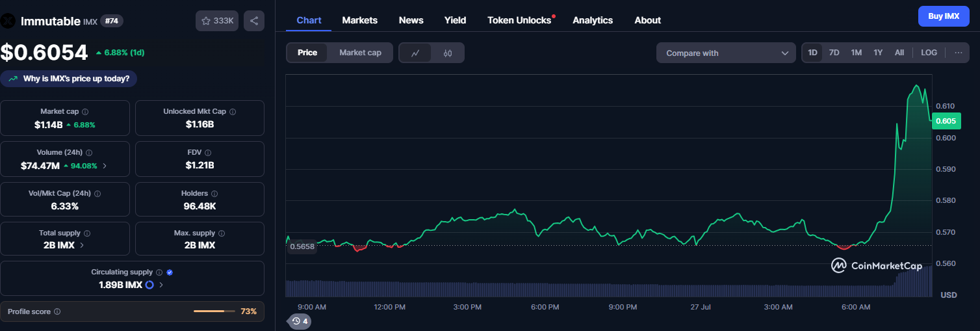
Task: Expand Volume (24h) details chevron
Action: (105, 166)
